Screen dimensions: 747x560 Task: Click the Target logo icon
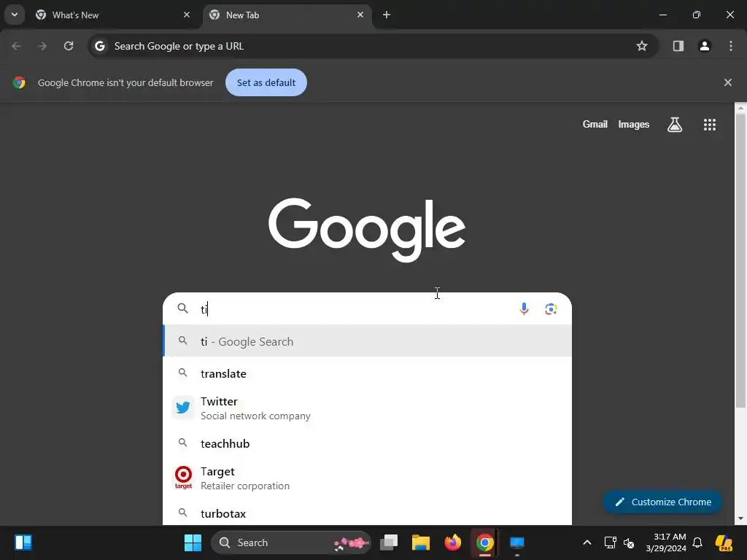tap(183, 478)
